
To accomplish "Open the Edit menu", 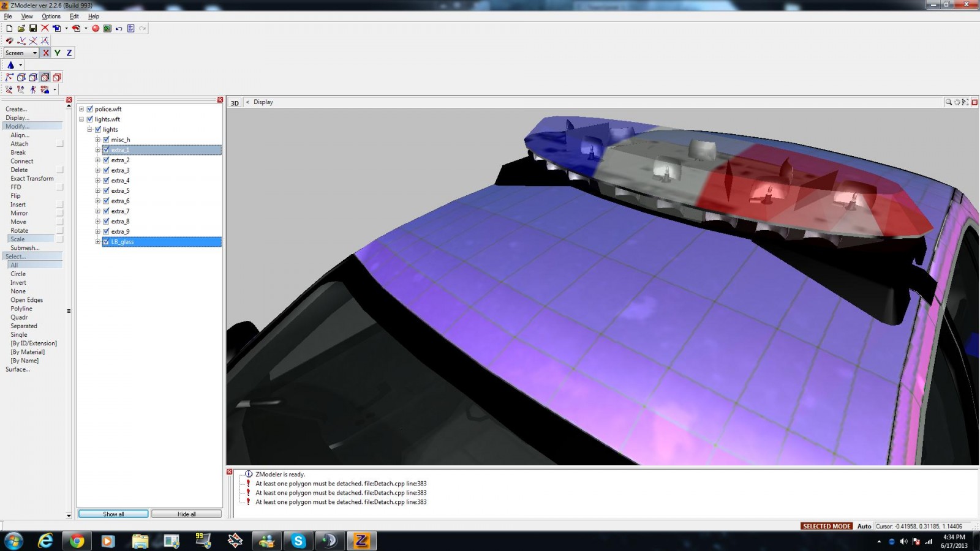I will [x=74, y=17].
